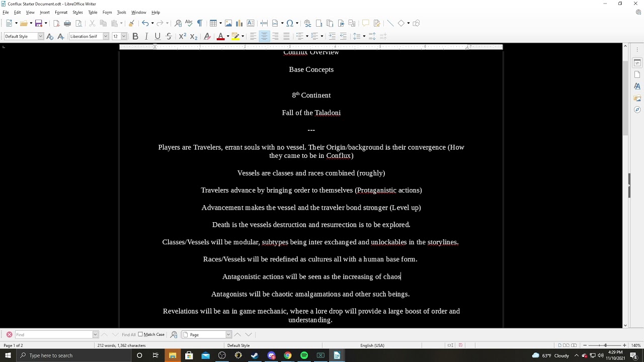Click the Open folder icon

pos(23,23)
